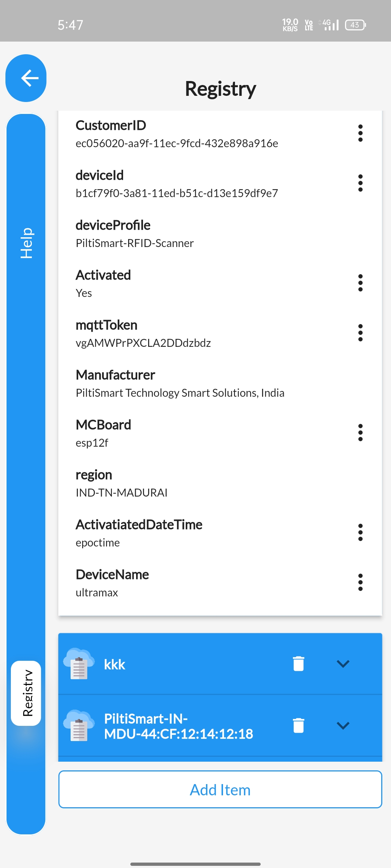Tap the back arrow button
Screen dimensions: 391x868
click(26, 78)
